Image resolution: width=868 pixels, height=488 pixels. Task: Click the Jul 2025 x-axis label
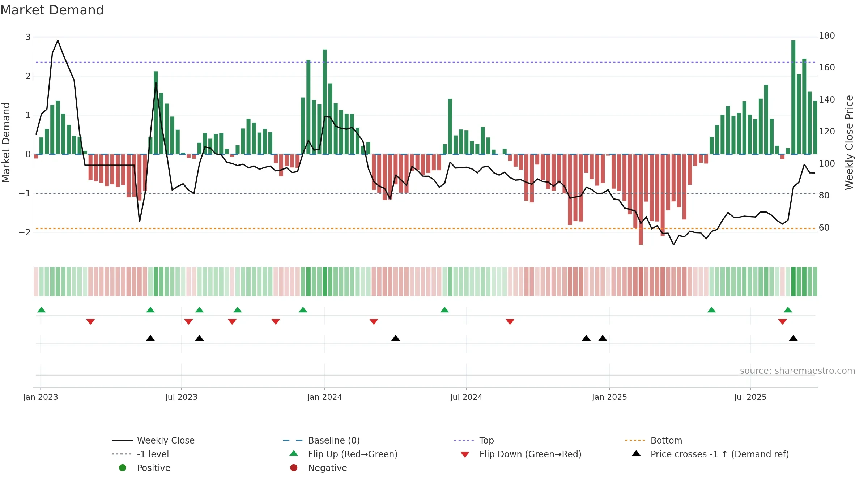(750, 397)
